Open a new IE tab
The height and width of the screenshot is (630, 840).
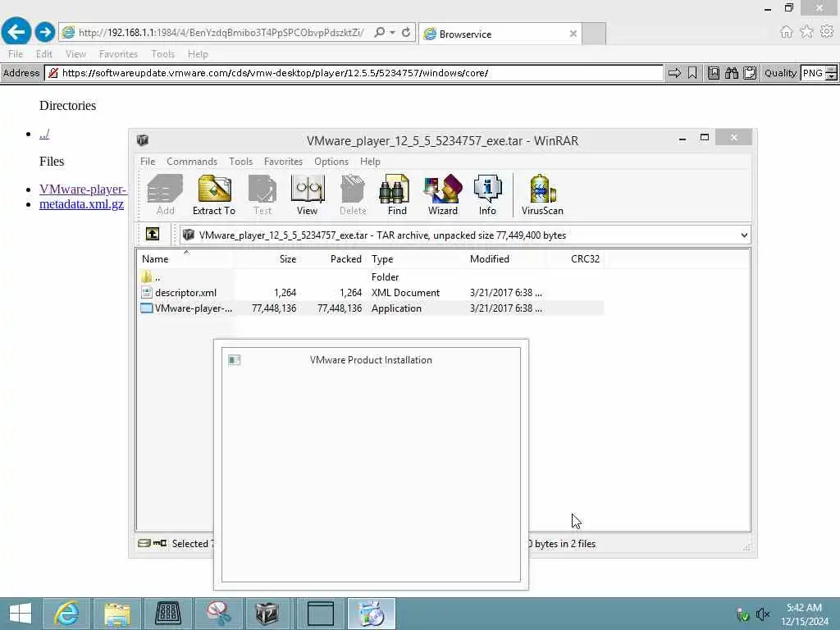click(594, 34)
